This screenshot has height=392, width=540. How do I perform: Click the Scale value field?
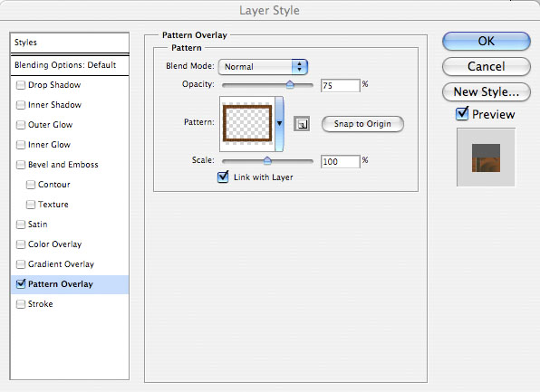(341, 161)
